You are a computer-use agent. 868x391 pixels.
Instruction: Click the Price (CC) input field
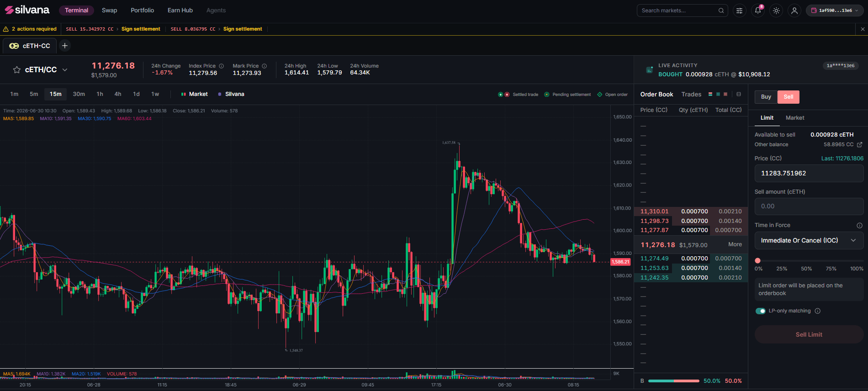[809, 173]
